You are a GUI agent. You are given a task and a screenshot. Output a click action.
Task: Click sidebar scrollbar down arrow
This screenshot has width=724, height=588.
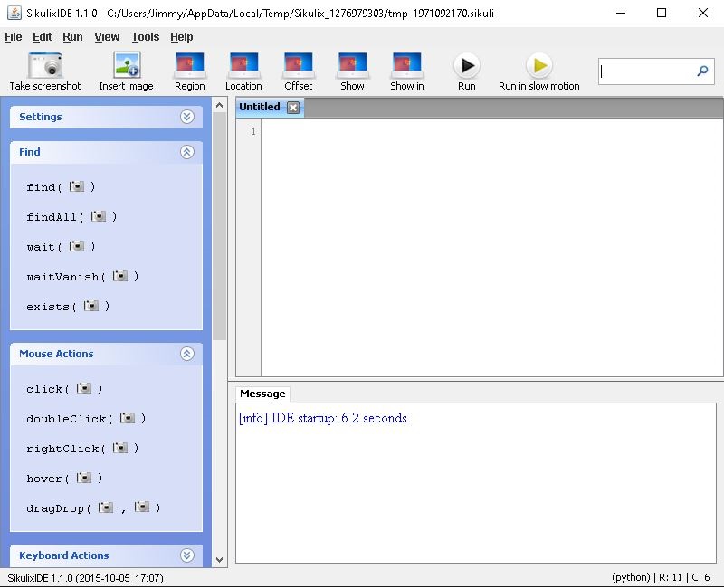tap(219, 560)
